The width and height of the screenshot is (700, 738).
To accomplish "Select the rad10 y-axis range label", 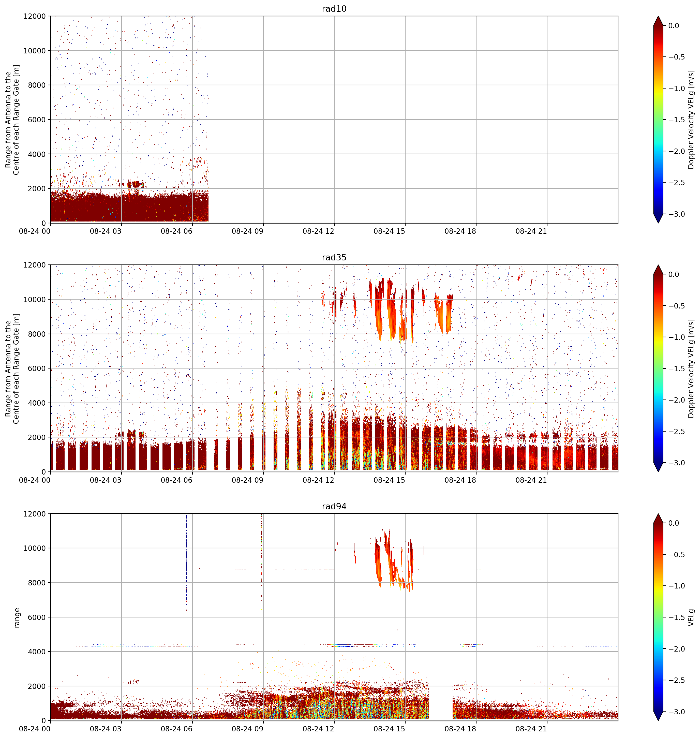I will point(12,119).
